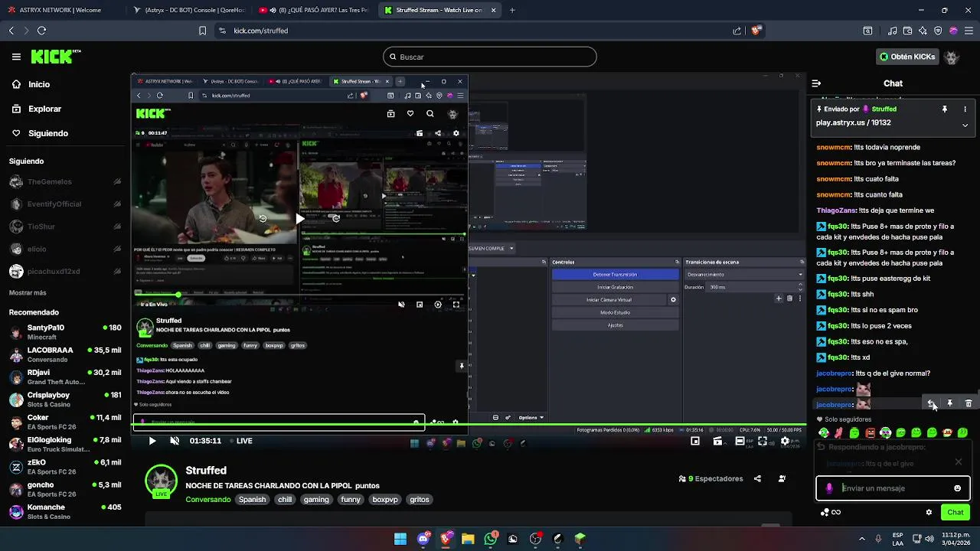Go to Inicio in sidebar

(39, 84)
